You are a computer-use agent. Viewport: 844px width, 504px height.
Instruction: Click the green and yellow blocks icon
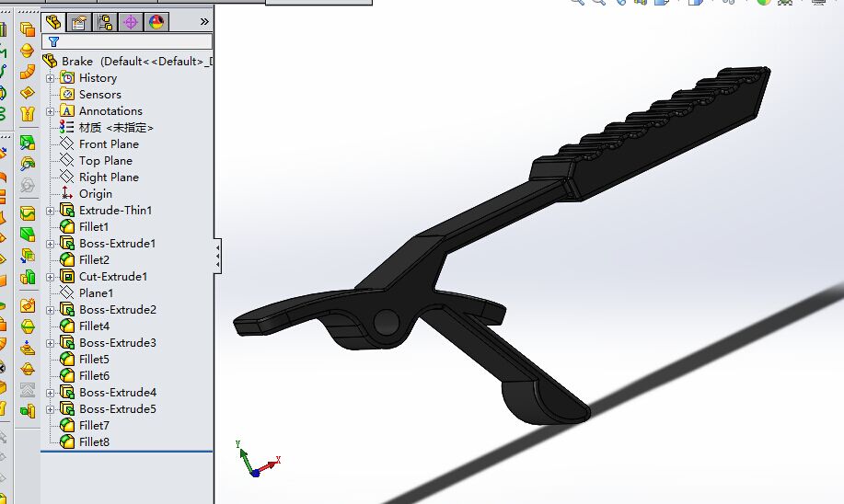(28, 277)
